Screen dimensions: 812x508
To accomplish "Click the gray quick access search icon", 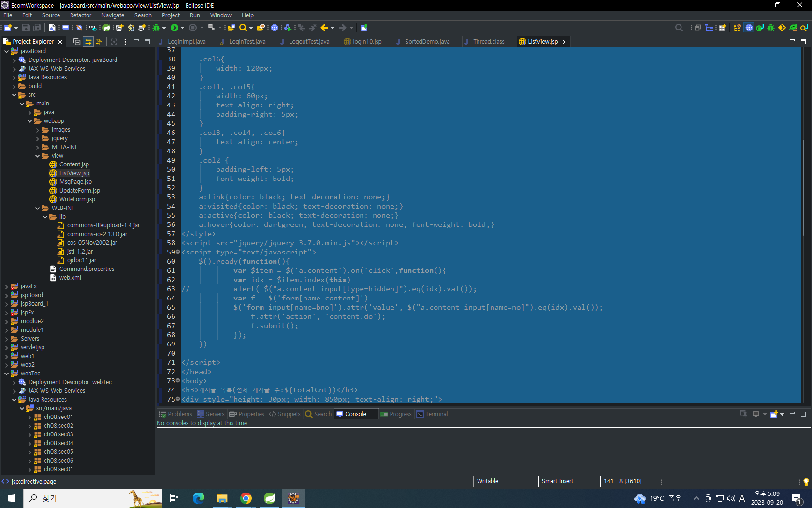I will click(679, 28).
